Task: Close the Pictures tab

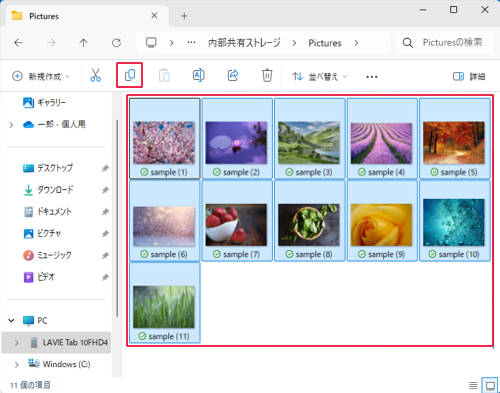Action: point(154,16)
